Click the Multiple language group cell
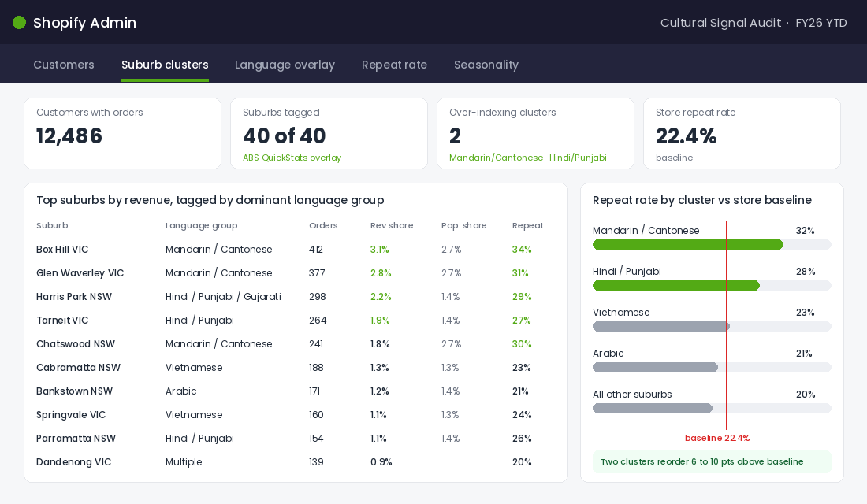 (184, 462)
